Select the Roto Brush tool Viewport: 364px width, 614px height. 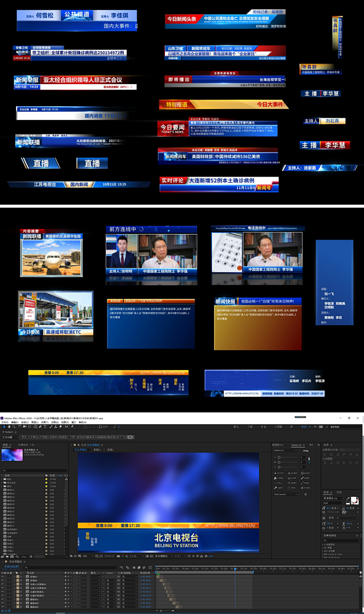(66, 426)
